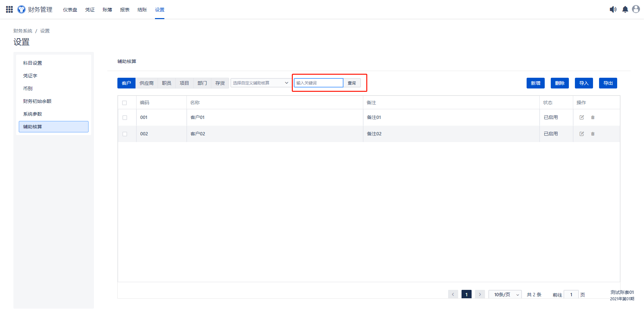Click the 新增 button
The height and width of the screenshot is (314, 644).
pos(536,83)
